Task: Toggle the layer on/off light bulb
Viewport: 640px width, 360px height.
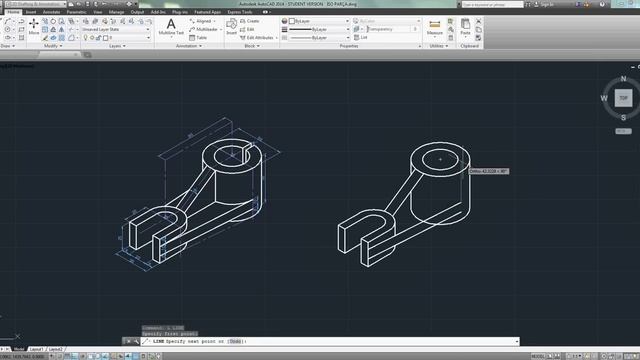Action: (x=85, y=38)
